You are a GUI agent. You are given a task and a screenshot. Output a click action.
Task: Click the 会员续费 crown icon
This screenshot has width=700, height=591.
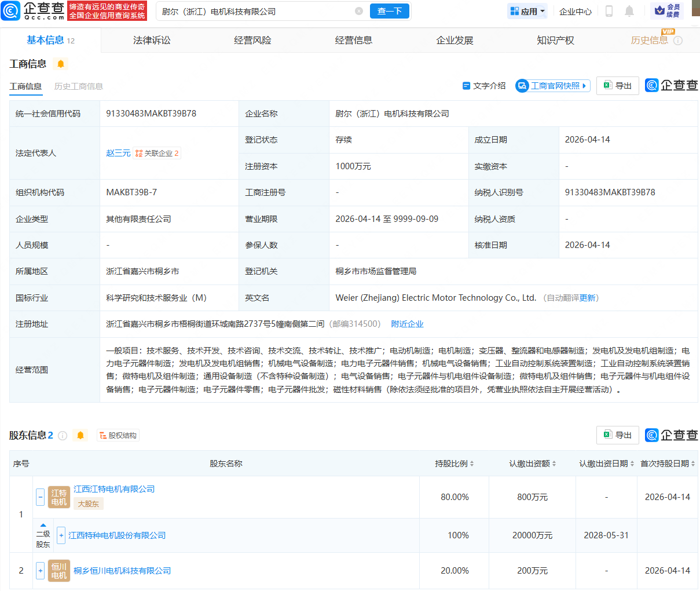(660, 10)
